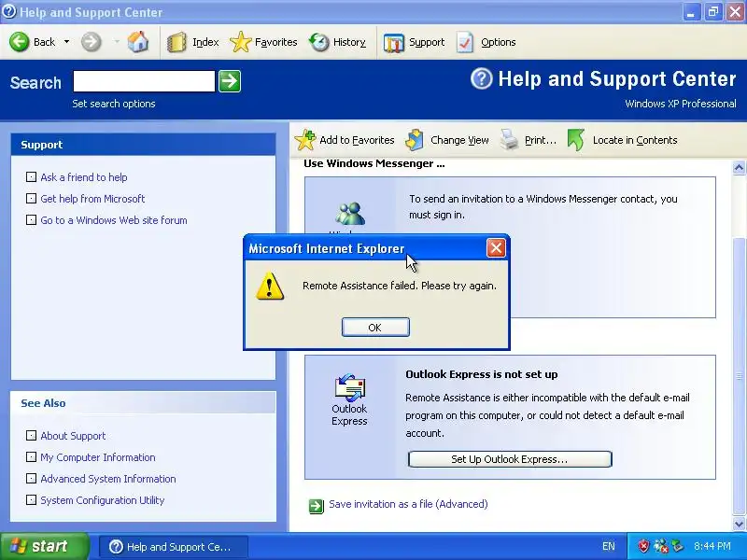Open History clock icon
The image size is (747, 560).
pos(319,42)
